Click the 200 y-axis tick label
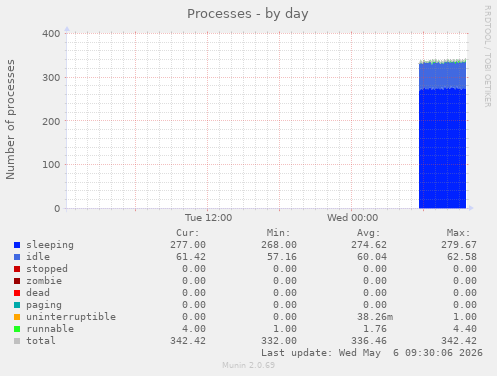497x376 pixels. coord(51,121)
